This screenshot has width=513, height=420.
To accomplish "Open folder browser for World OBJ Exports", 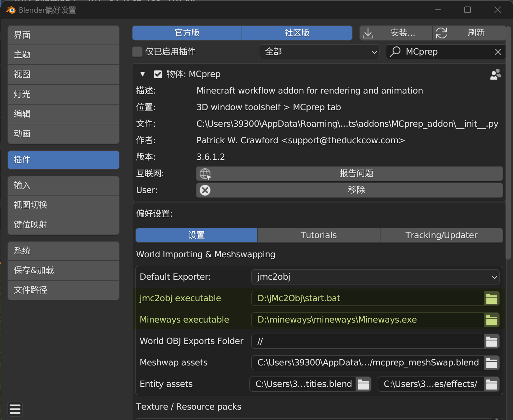I will click(491, 341).
